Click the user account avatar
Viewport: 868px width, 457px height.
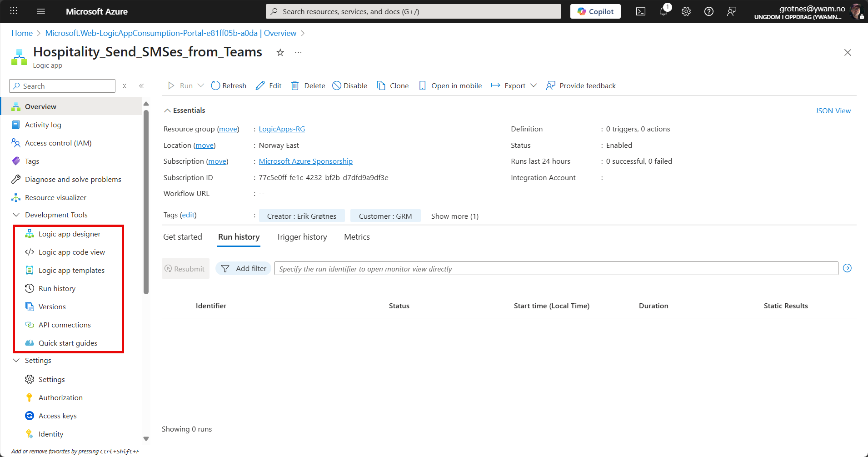856,11
